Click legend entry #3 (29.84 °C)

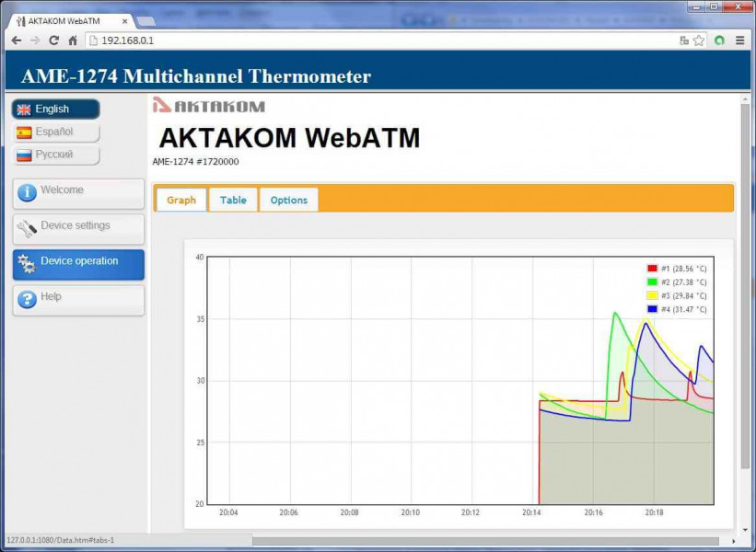pyautogui.click(x=683, y=295)
